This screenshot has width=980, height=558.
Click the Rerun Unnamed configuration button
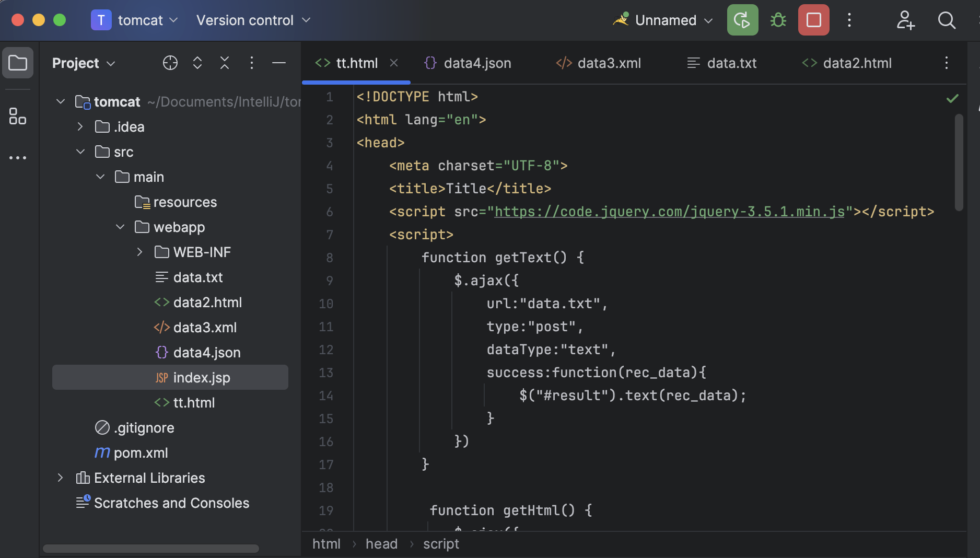[742, 20]
